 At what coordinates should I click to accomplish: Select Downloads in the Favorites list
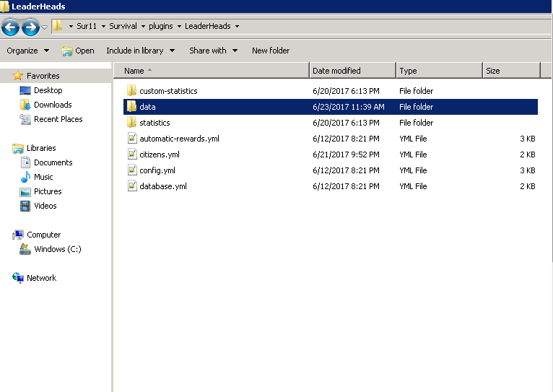click(53, 105)
